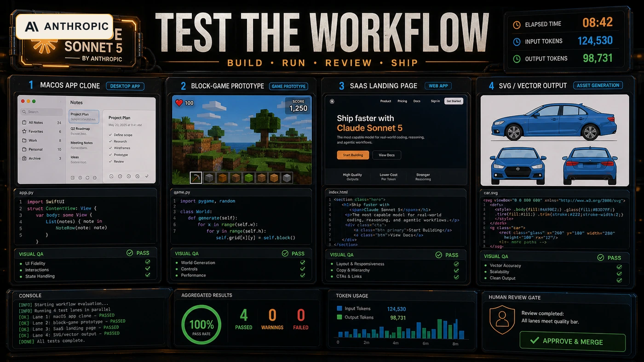Click the 0 WARNINGS result

(272, 319)
